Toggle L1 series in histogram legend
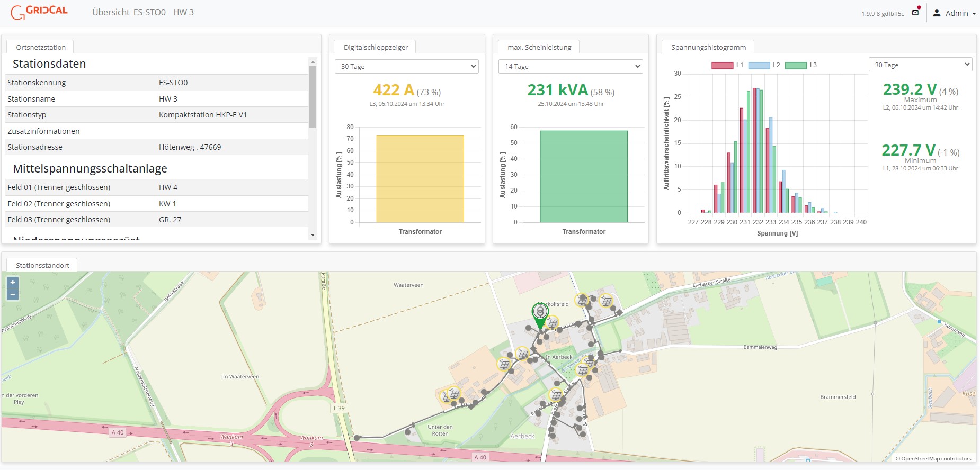The height and width of the screenshot is (470, 980). [728, 65]
